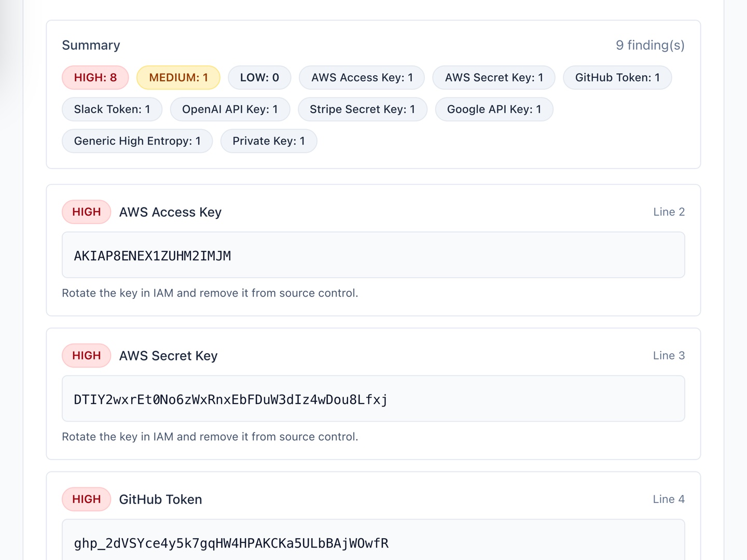Screen dimensions: 747x560
Task: Select the Generic High Entropy: 1 chip
Action: 137,141
